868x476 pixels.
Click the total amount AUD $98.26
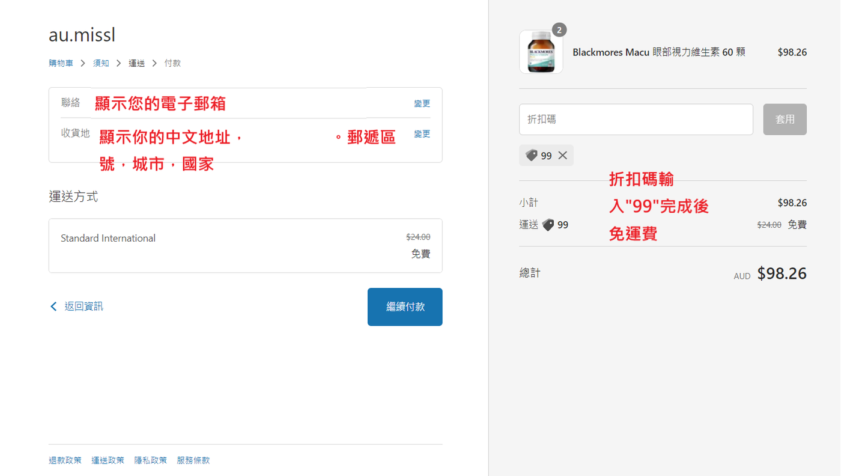coord(770,274)
